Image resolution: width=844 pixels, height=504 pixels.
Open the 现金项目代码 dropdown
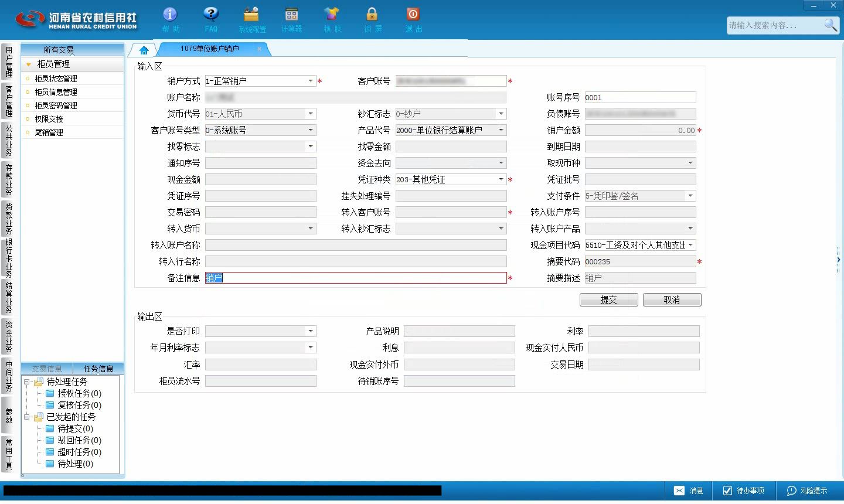[x=690, y=245]
